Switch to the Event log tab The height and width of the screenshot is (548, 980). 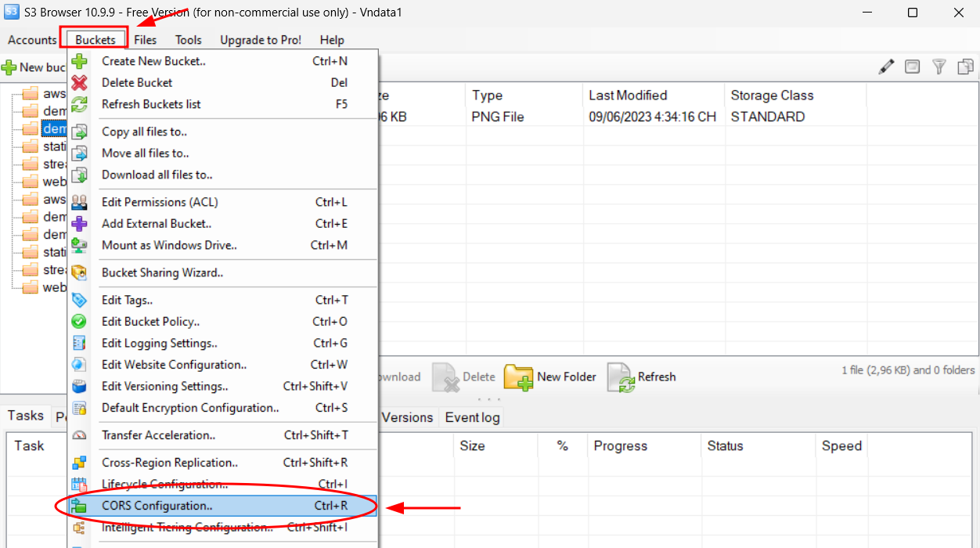click(x=472, y=417)
